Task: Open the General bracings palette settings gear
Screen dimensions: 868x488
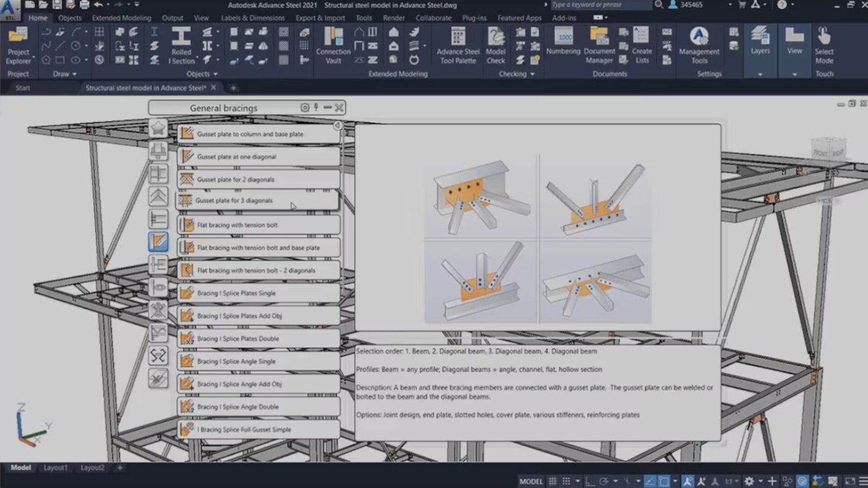Action: [x=305, y=107]
